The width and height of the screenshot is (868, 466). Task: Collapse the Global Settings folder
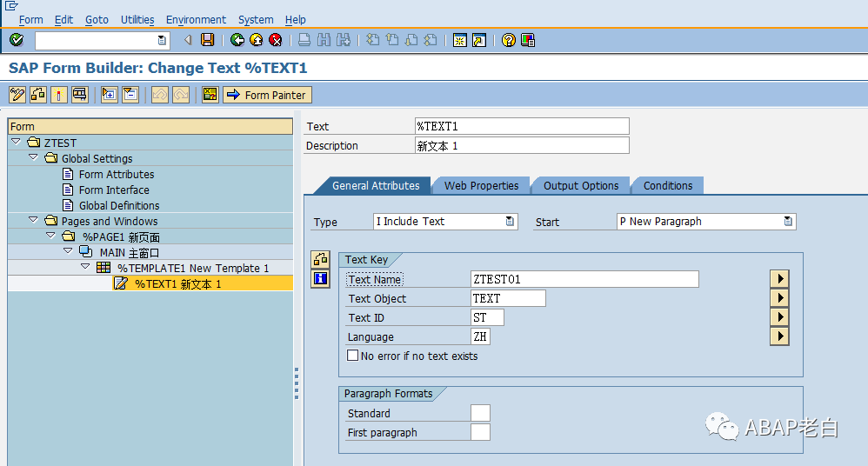(33, 157)
